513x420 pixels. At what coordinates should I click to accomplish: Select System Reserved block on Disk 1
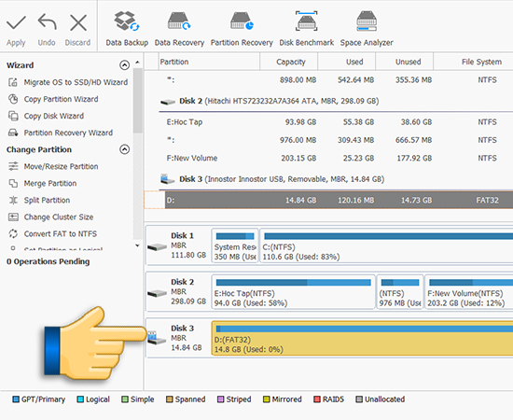[x=235, y=245]
